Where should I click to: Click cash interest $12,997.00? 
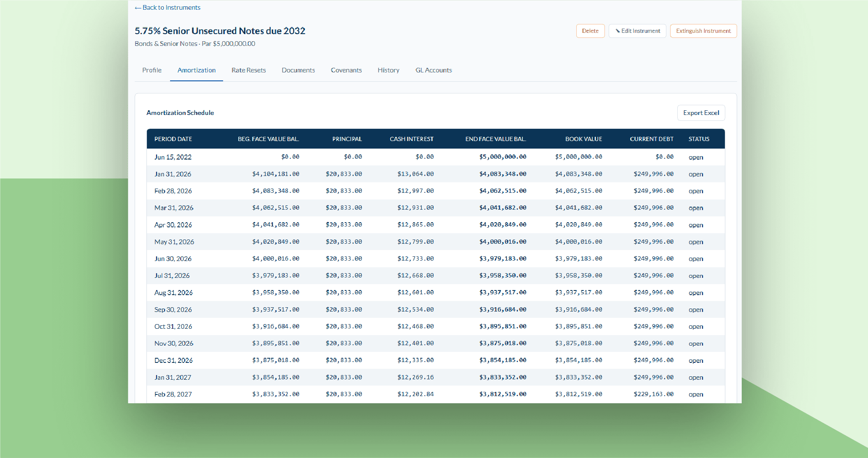click(415, 191)
